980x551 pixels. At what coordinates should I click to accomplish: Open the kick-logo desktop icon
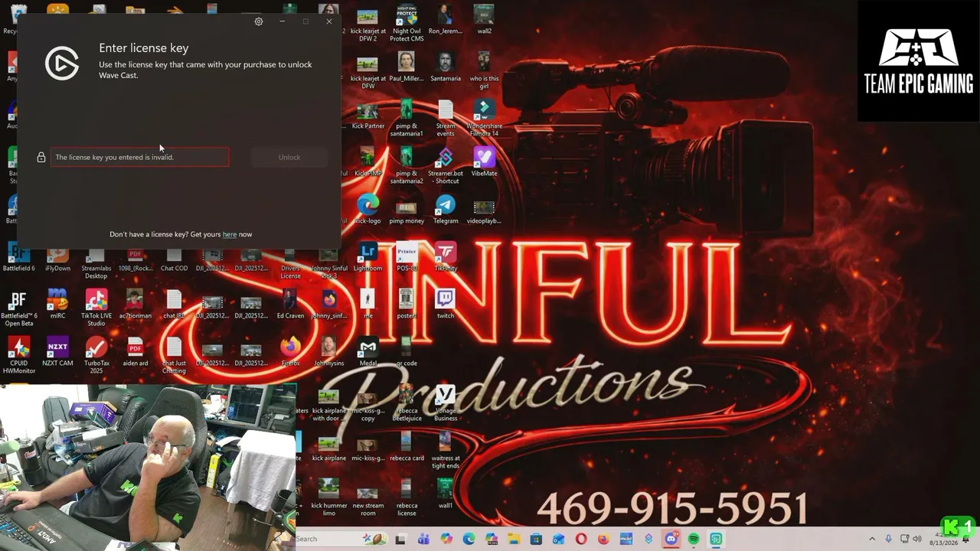point(367,210)
